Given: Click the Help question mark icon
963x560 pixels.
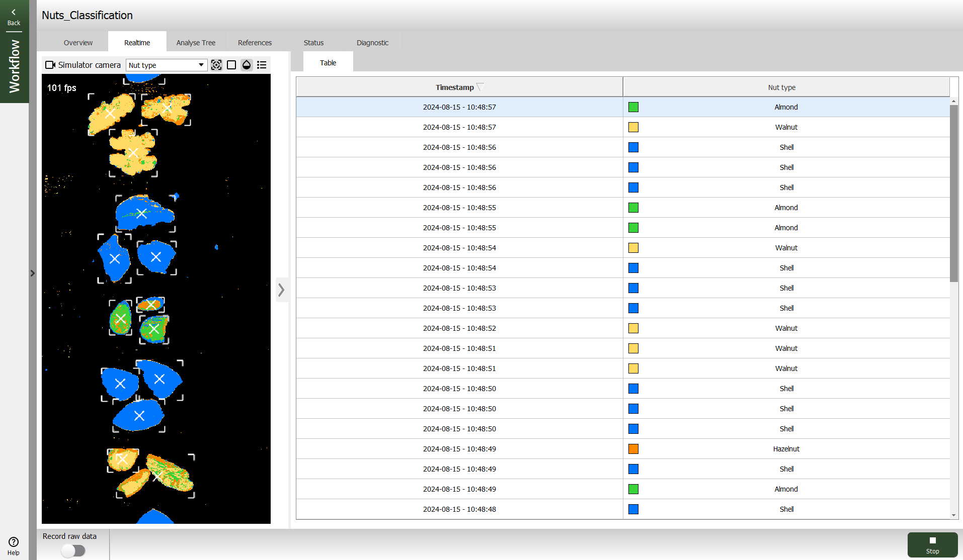Looking at the screenshot, I should [x=14, y=542].
